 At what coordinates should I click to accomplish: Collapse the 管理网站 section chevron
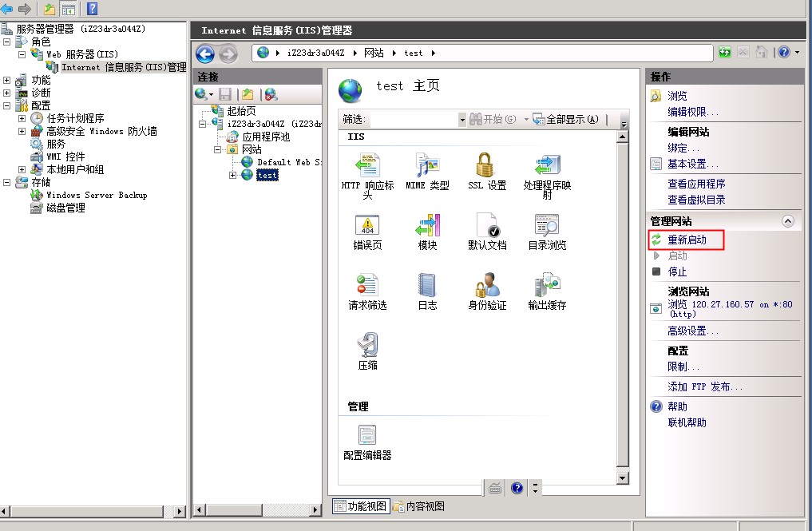(788, 221)
